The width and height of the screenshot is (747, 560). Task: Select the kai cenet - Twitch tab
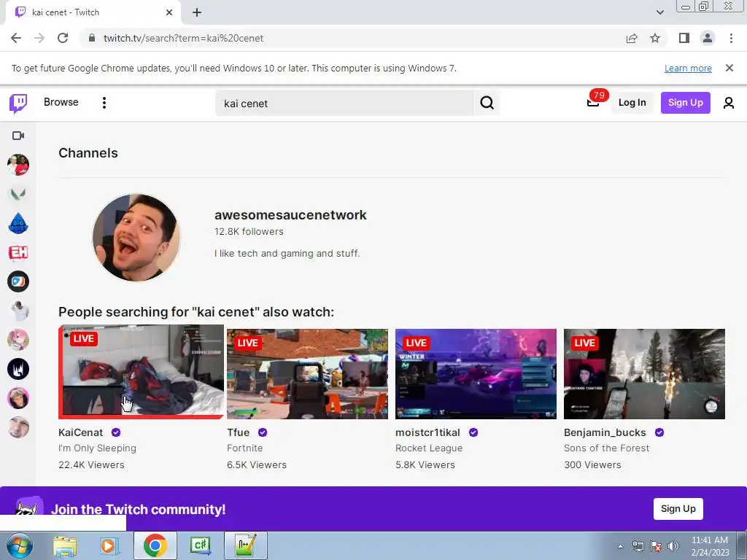(x=93, y=12)
